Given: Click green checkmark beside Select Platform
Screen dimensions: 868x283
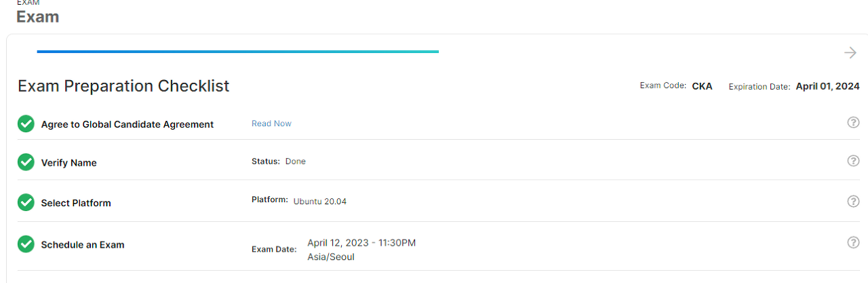Looking at the screenshot, I should click(26, 202).
